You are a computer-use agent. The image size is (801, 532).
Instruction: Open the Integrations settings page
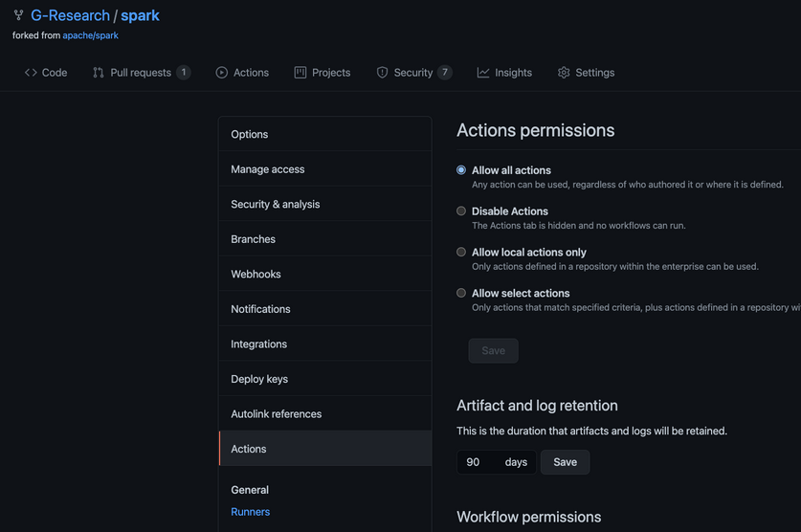tap(324, 344)
